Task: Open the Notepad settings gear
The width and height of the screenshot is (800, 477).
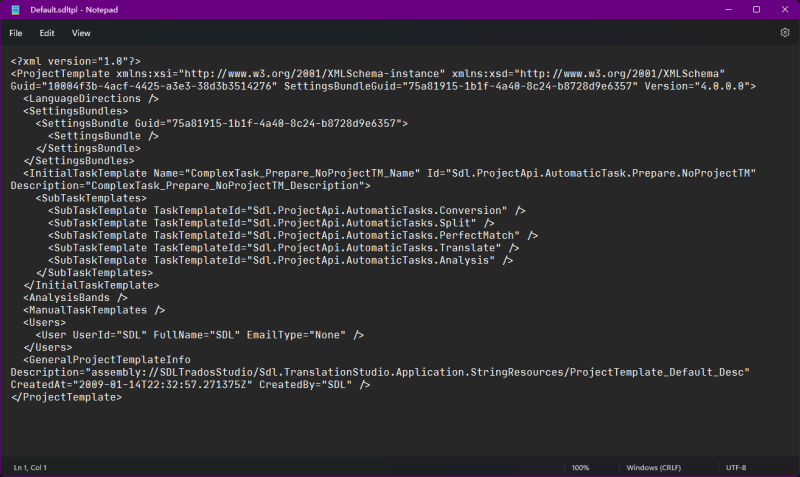Action: (x=784, y=33)
